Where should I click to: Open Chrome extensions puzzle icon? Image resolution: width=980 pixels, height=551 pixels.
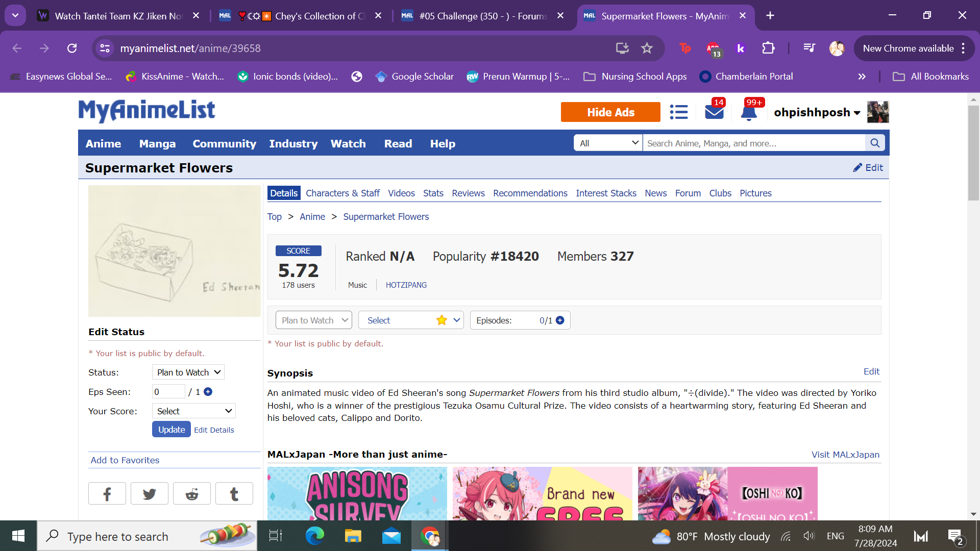pyautogui.click(x=768, y=48)
